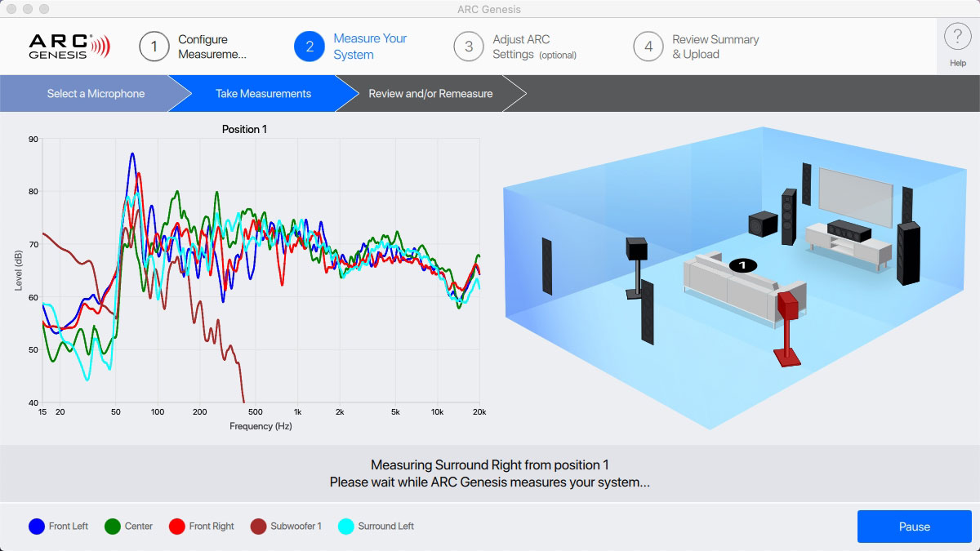
Task: Click the green Center legend swatch
Action: click(x=113, y=527)
